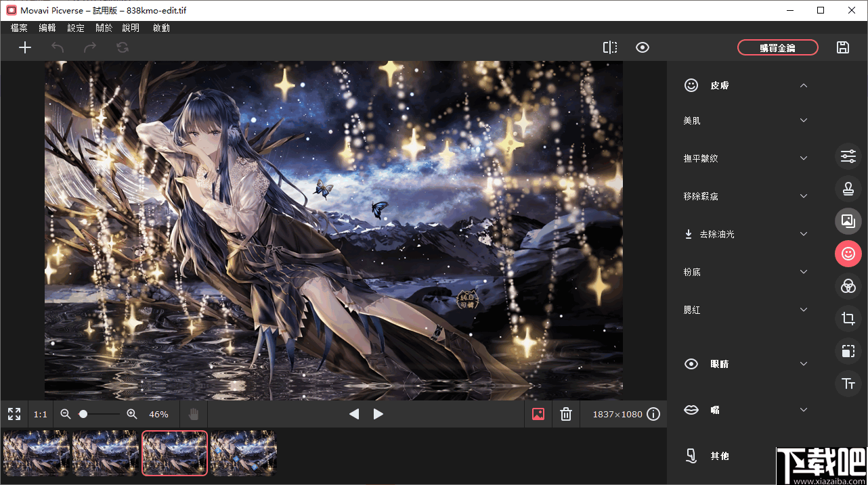The width and height of the screenshot is (868, 485).
Task: Show original image with eye icon
Action: (643, 47)
